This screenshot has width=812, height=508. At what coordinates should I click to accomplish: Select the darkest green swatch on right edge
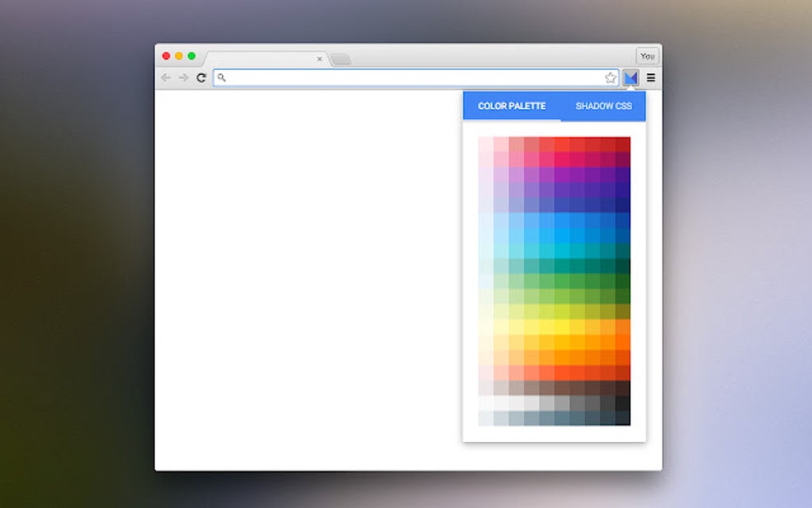tap(623, 281)
